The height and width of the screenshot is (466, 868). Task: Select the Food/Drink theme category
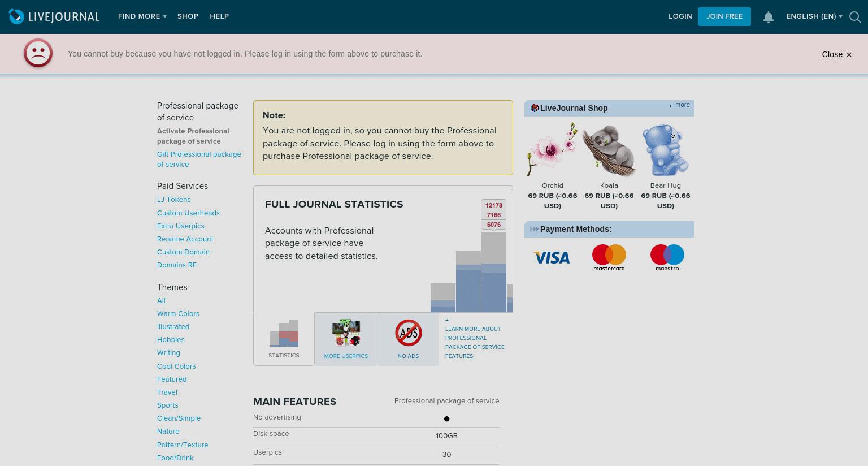tap(175, 458)
